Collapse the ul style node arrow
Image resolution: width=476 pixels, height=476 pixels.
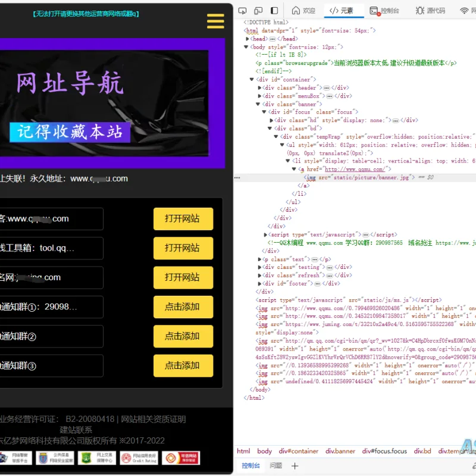pyautogui.click(x=281, y=145)
